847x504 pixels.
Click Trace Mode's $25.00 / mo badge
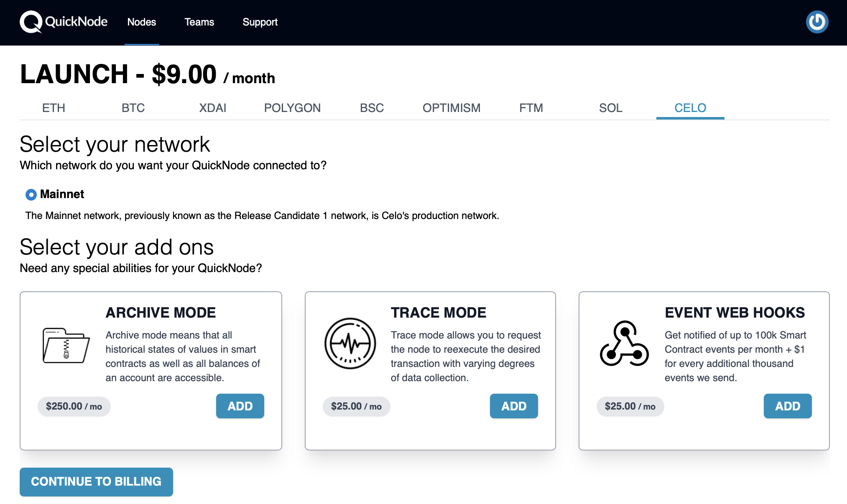pos(357,407)
